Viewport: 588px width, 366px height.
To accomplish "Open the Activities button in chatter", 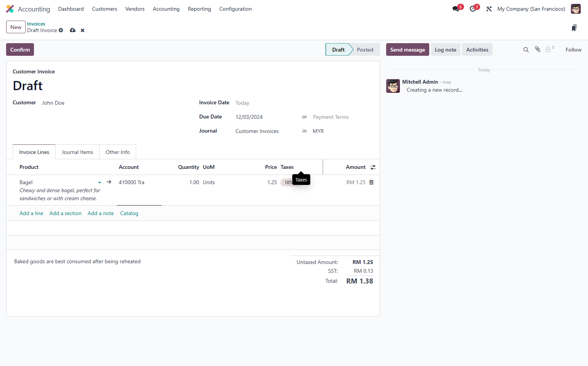I will (477, 50).
